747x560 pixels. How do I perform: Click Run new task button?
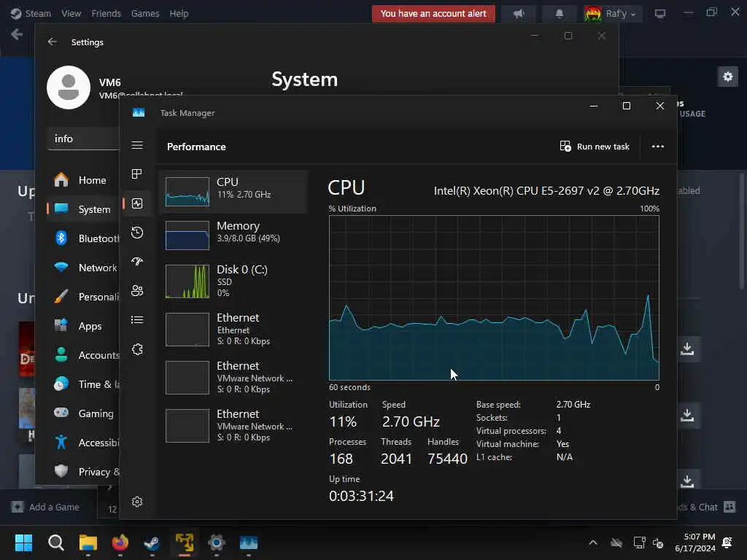point(595,147)
